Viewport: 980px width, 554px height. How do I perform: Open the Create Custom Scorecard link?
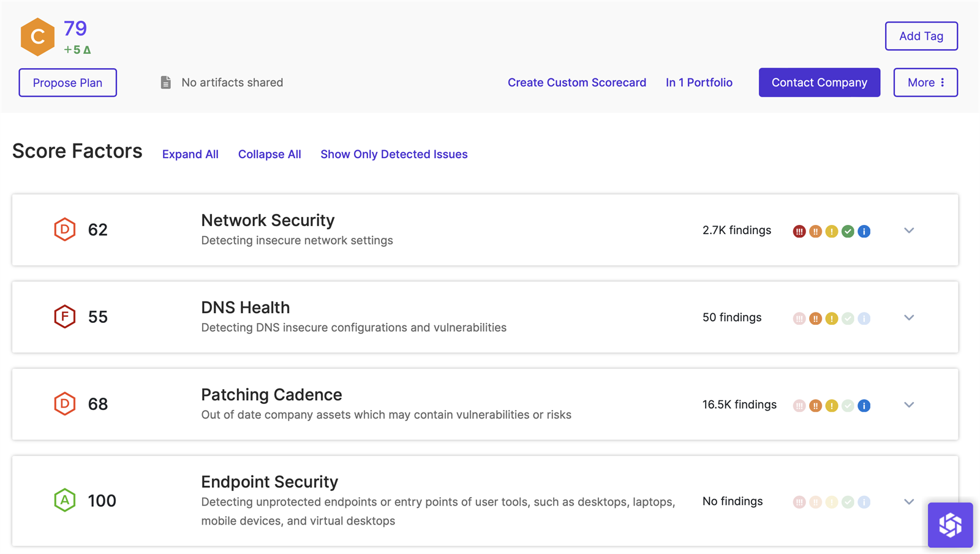point(577,82)
